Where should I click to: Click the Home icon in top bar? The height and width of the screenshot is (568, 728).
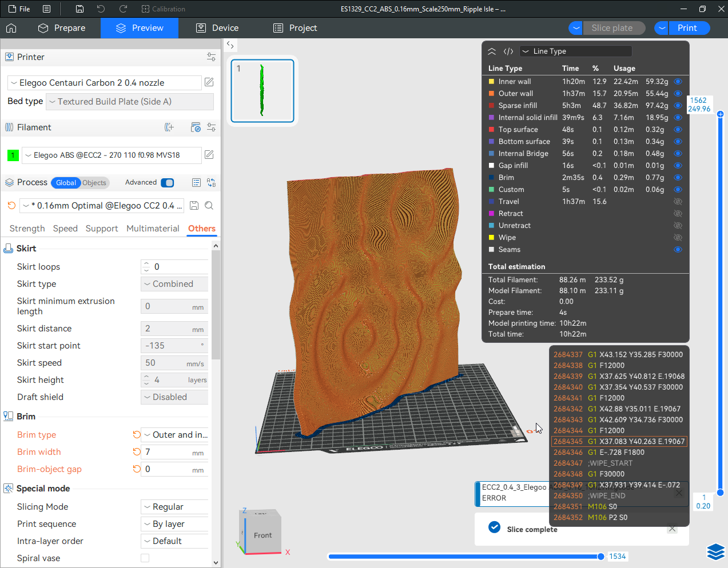click(x=11, y=28)
